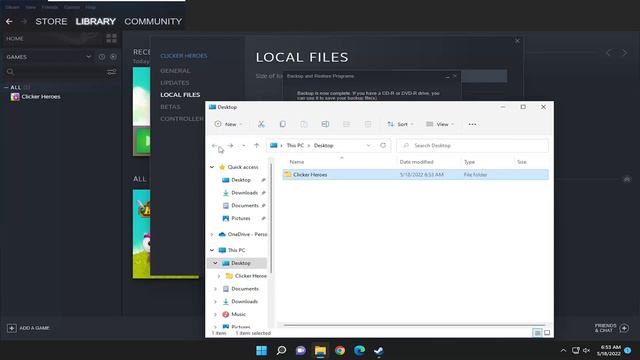The height and width of the screenshot is (360, 640).
Task: Open FRIENDS & CHAT in Steam
Action: click(x=611, y=328)
